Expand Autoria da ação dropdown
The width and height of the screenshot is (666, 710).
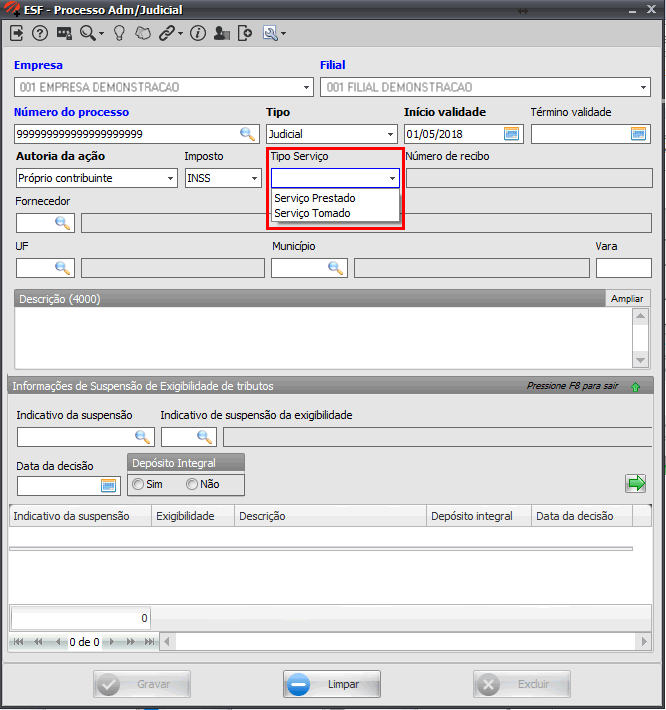[x=170, y=178]
